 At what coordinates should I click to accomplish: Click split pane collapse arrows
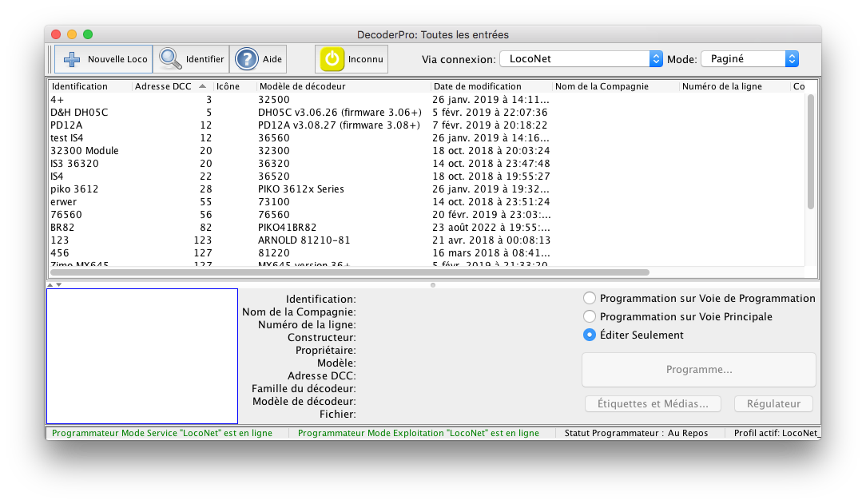(x=53, y=284)
